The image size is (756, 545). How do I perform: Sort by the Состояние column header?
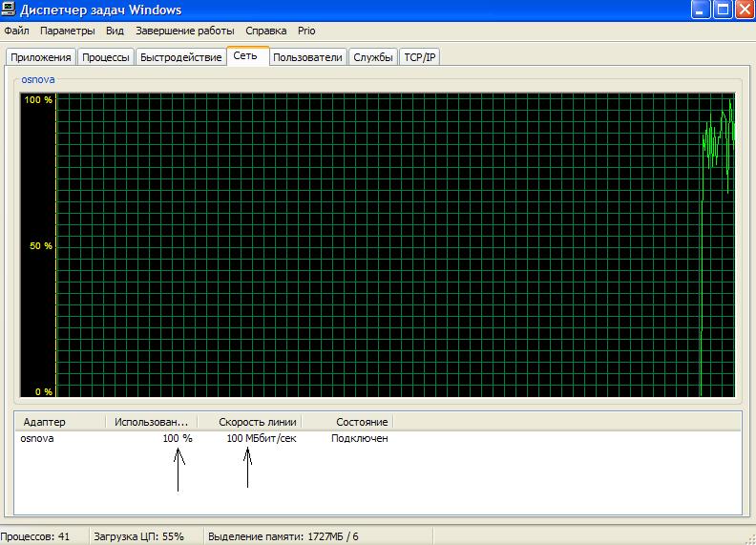coord(348,422)
